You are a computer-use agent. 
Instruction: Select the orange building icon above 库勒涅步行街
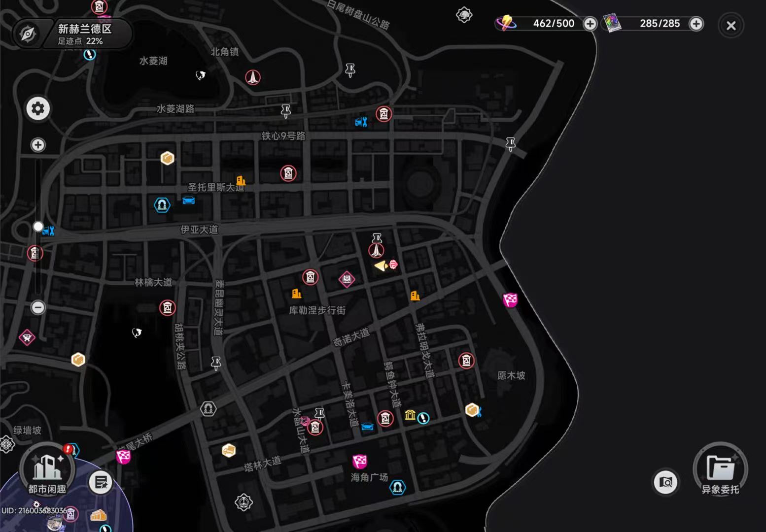pos(296,294)
